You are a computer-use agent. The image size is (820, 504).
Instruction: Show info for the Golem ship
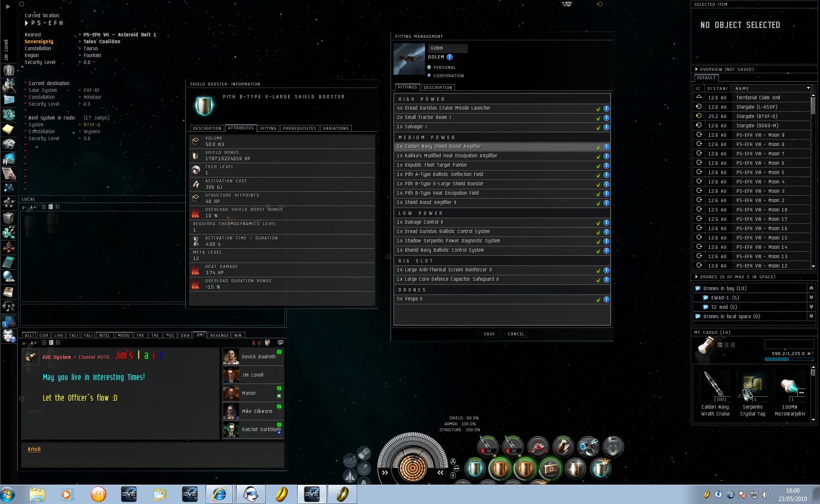[x=450, y=57]
